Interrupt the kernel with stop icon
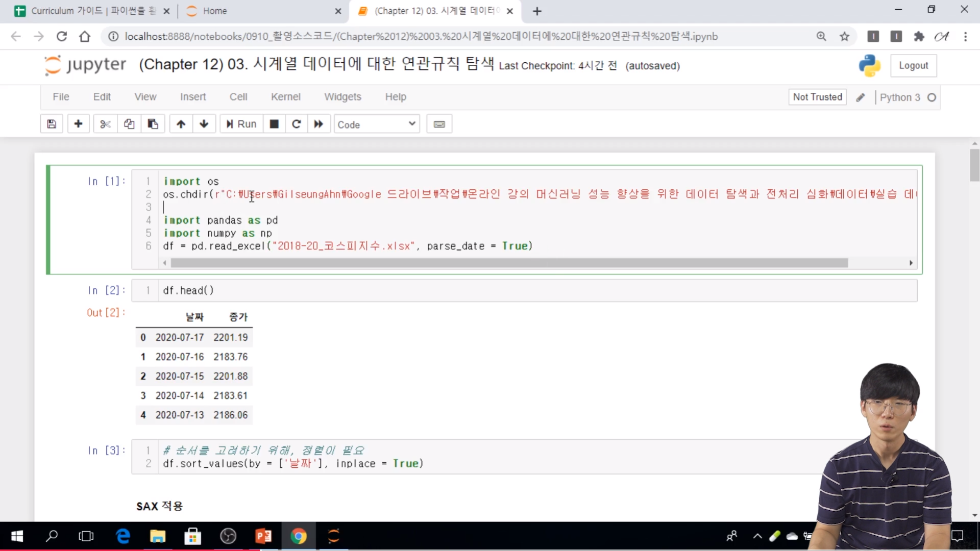Image resolution: width=980 pixels, height=551 pixels. (x=274, y=124)
